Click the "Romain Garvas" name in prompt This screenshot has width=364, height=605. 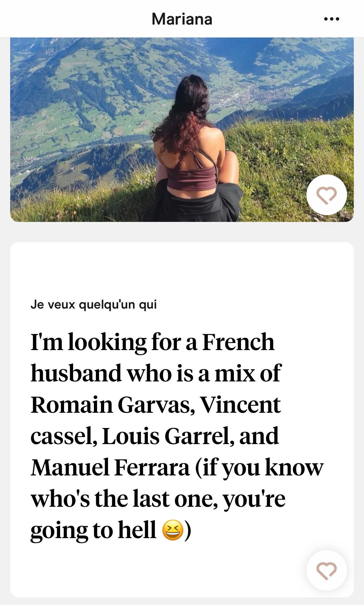[113, 405]
